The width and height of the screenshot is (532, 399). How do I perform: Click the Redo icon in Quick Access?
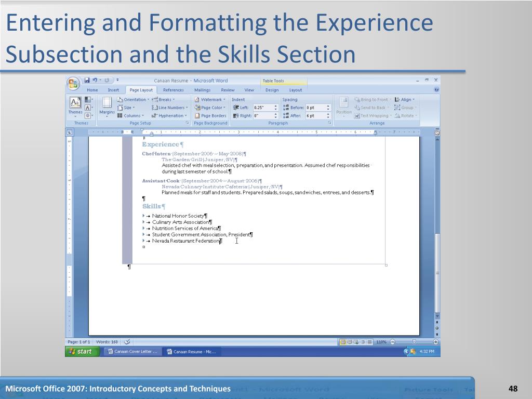pyautogui.click(x=107, y=80)
